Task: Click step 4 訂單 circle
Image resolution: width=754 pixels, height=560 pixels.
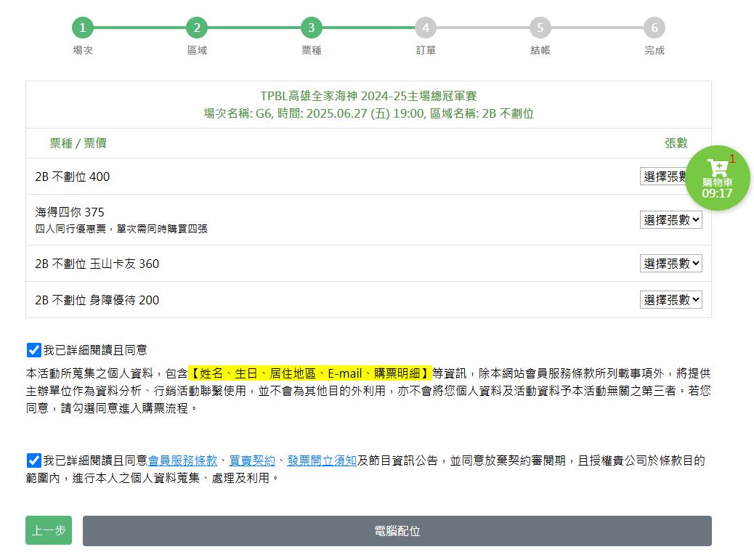Action: click(x=426, y=28)
